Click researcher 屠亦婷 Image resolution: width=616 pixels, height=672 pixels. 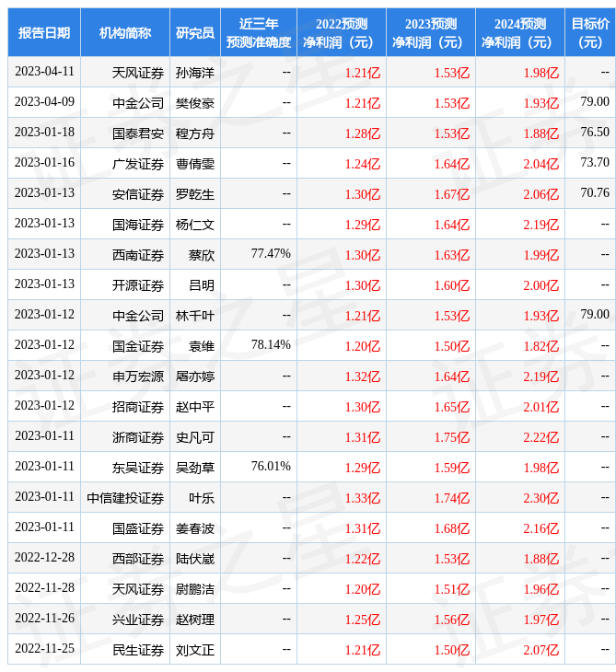(195, 377)
